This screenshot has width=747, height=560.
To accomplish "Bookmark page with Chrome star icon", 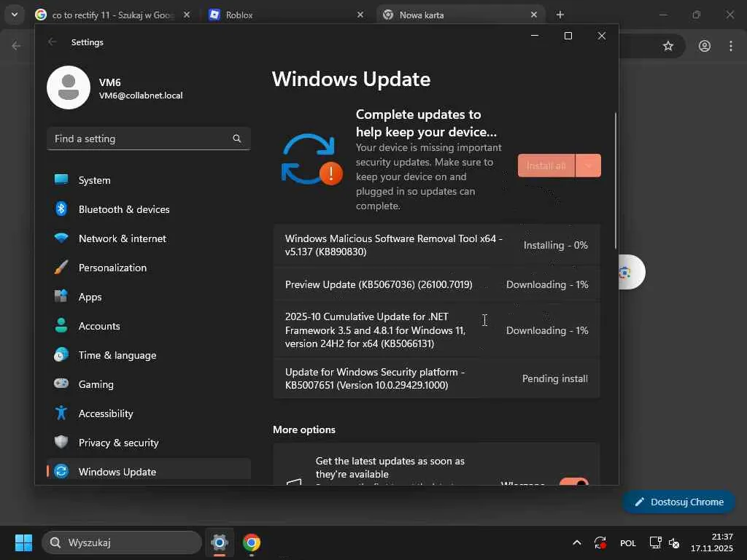I will [668, 46].
